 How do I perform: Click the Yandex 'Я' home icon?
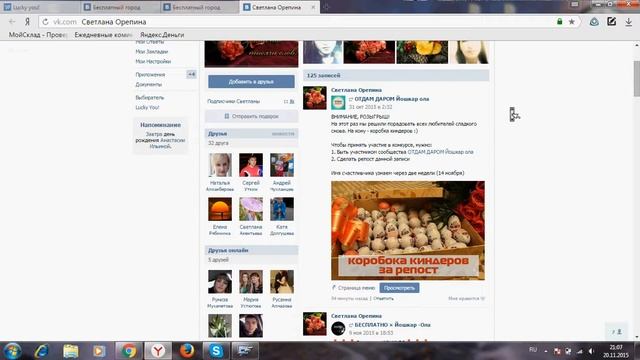(27, 22)
